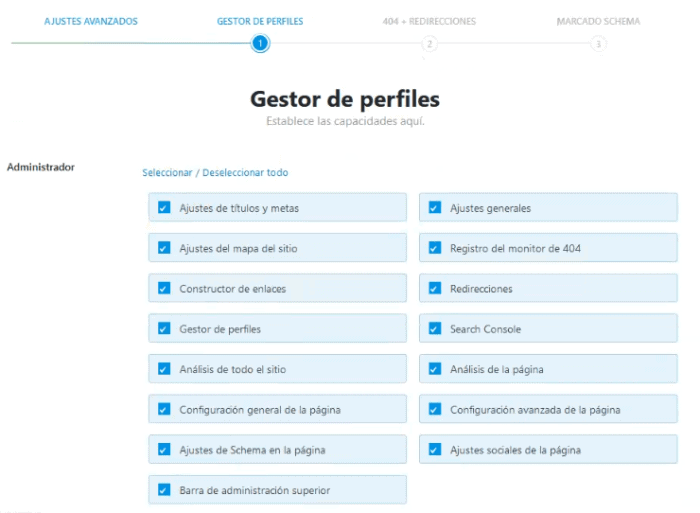
Task: Toggle Search Console checkbox
Action: pos(435,329)
